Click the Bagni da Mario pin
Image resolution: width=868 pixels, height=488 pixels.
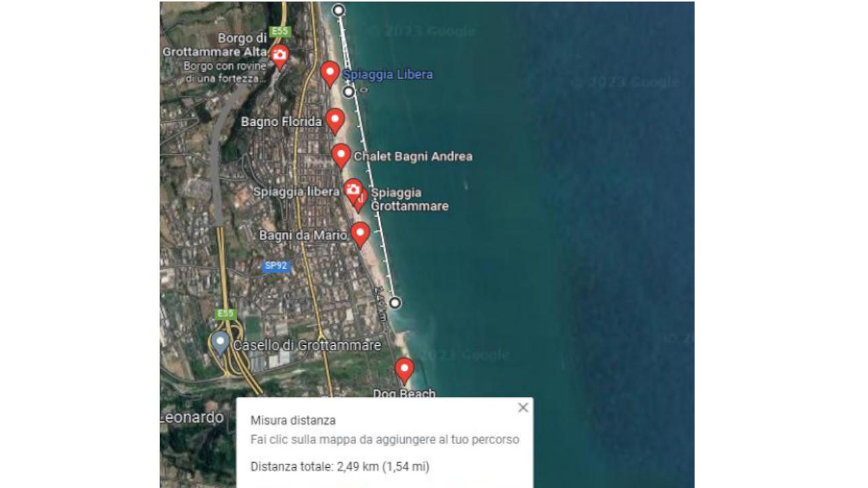(360, 235)
